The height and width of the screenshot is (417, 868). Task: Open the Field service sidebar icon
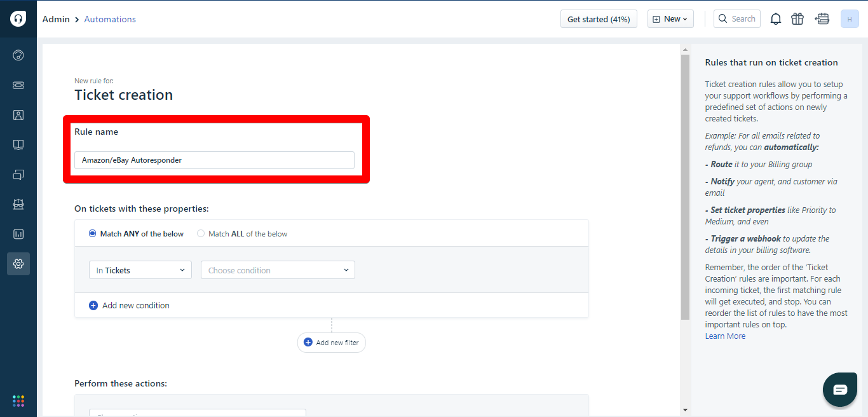[x=18, y=204]
